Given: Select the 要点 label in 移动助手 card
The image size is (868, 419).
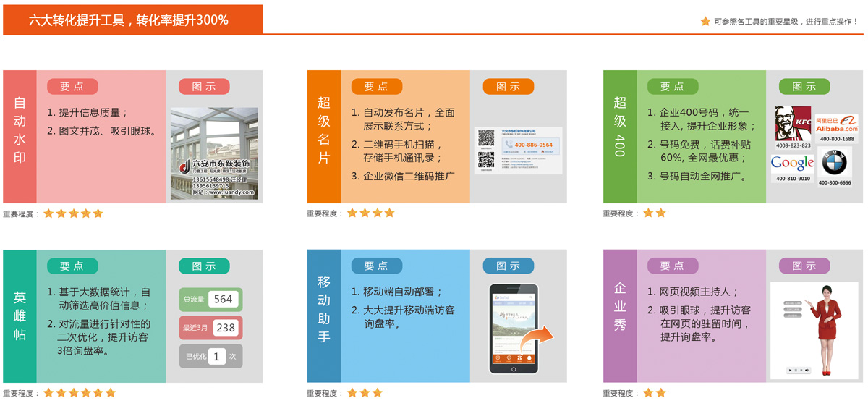Looking at the screenshot, I should (376, 266).
